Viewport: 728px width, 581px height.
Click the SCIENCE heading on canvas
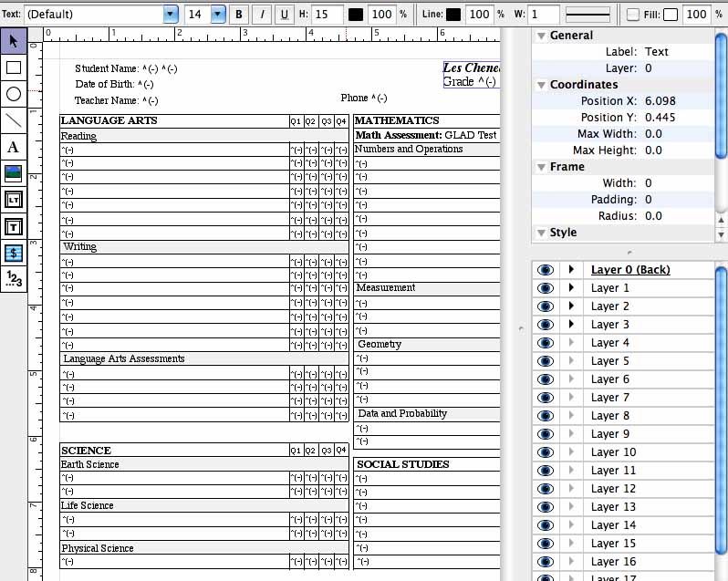click(x=86, y=451)
